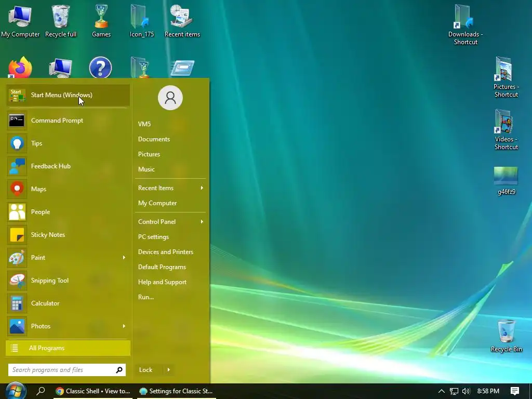Open My Computer desktop icon
The width and height of the screenshot is (532, 399).
20,21
